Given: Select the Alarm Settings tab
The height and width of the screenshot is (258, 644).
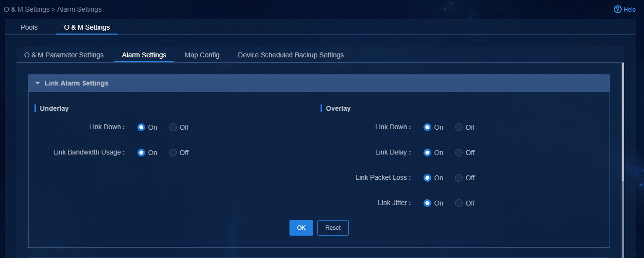Looking at the screenshot, I should 144,55.
